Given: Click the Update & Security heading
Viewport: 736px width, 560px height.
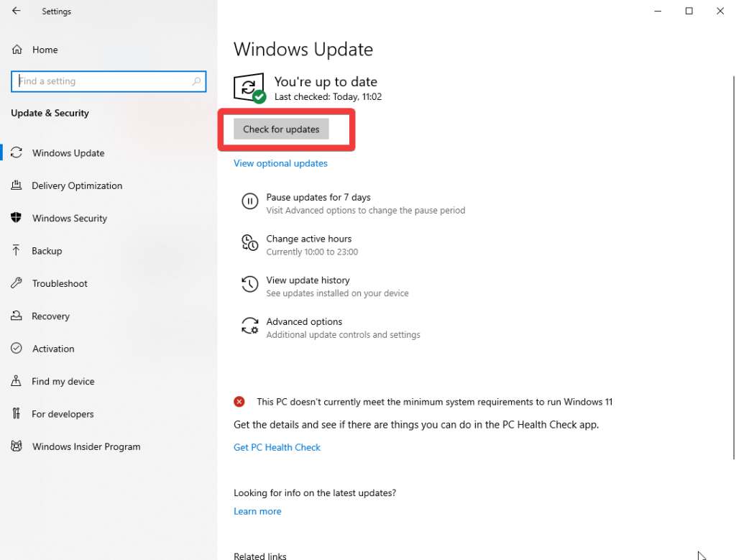Looking at the screenshot, I should (x=50, y=113).
